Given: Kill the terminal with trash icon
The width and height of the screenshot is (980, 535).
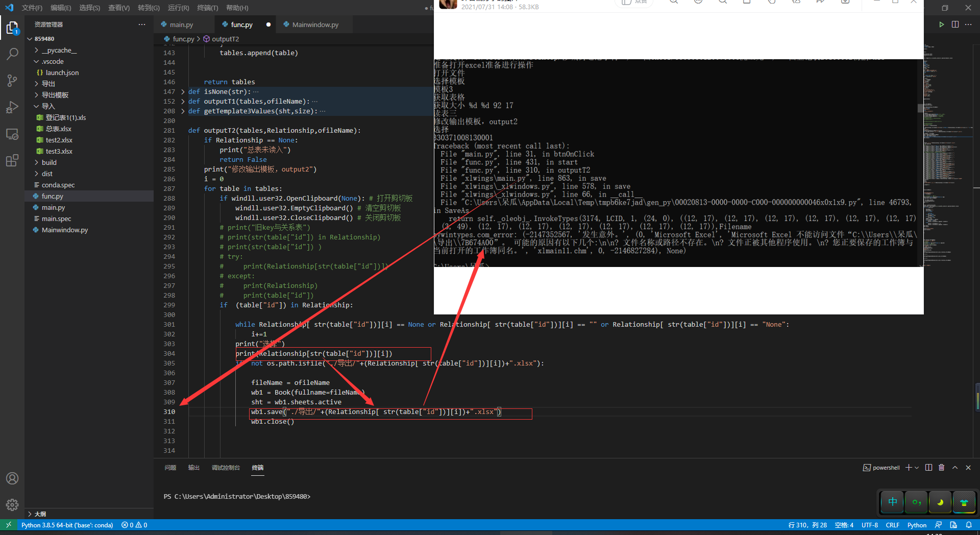Looking at the screenshot, I should click(942, 468).
